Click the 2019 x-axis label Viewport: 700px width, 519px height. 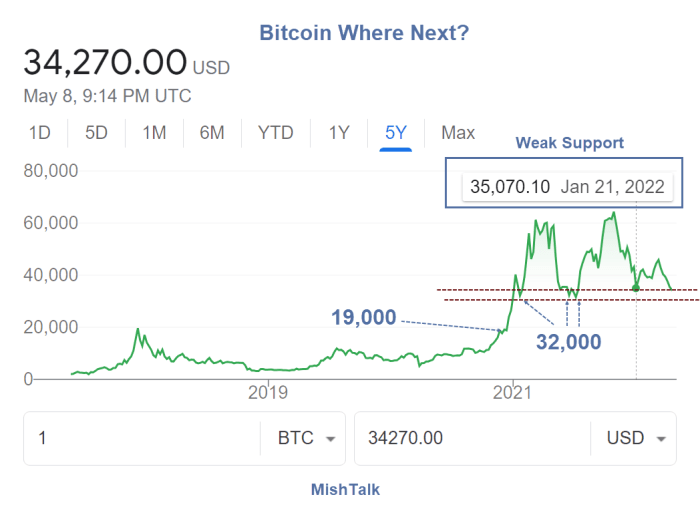tap(262, 392)
